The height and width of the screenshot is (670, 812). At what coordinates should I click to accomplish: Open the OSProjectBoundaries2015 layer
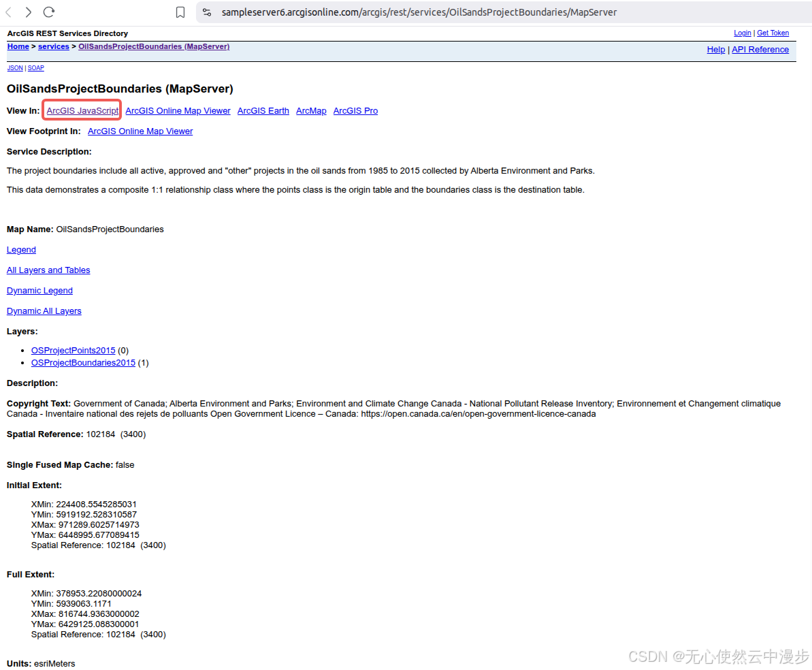83,363
